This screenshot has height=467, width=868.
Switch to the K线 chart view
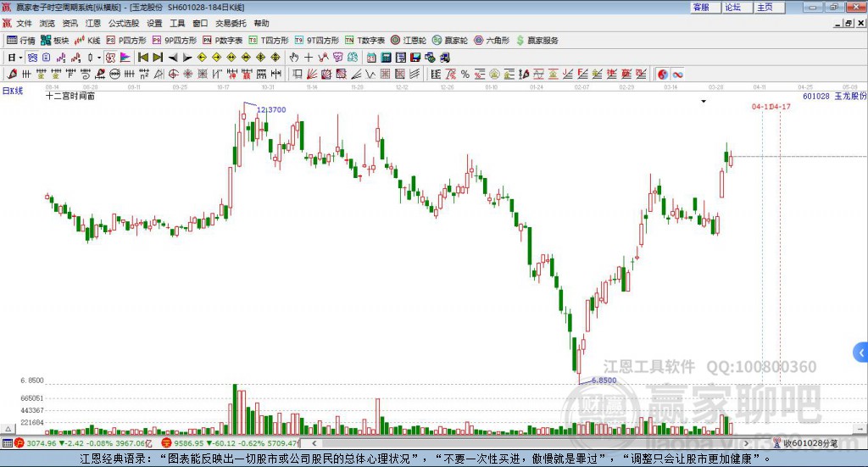coord(87,41)
